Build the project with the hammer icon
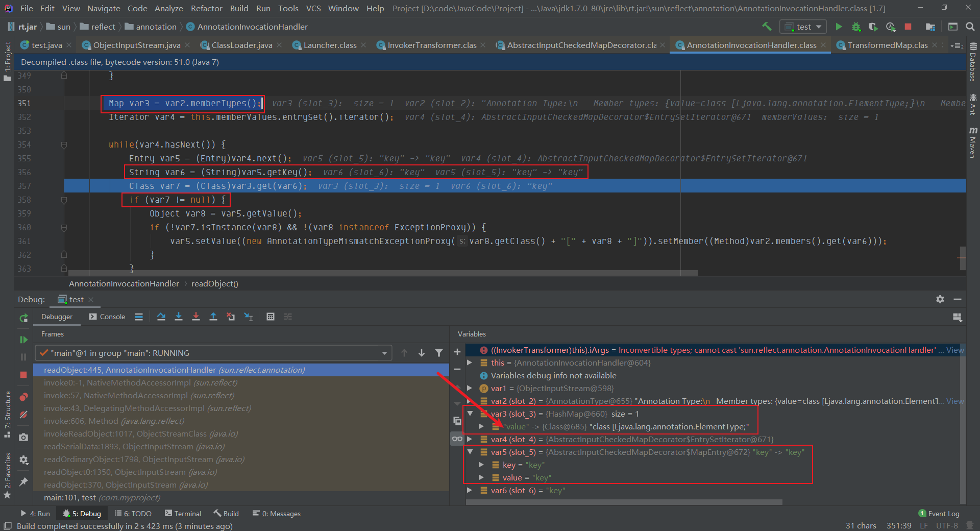Screen dimensions: 980x531 click(x=767, y=27)
